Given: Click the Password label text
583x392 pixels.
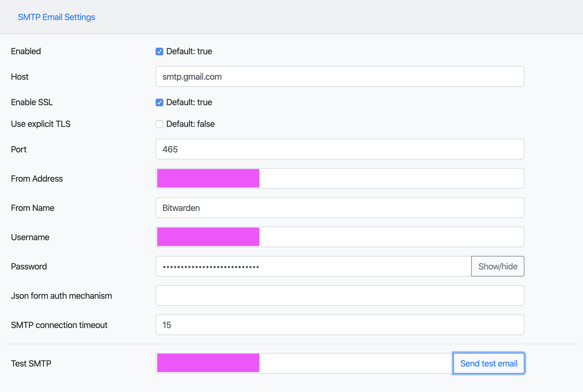Looking at the screenshot, I should (x=29, y=266).
